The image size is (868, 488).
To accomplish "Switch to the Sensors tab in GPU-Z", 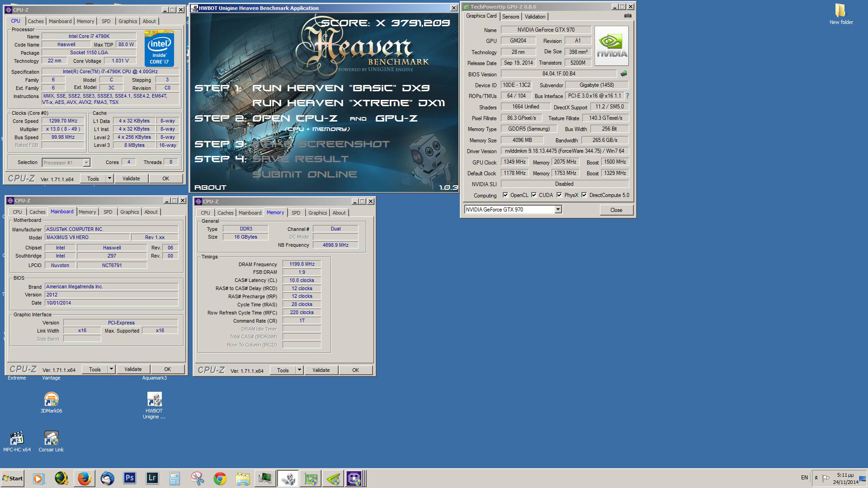I will tap(510, 17).
